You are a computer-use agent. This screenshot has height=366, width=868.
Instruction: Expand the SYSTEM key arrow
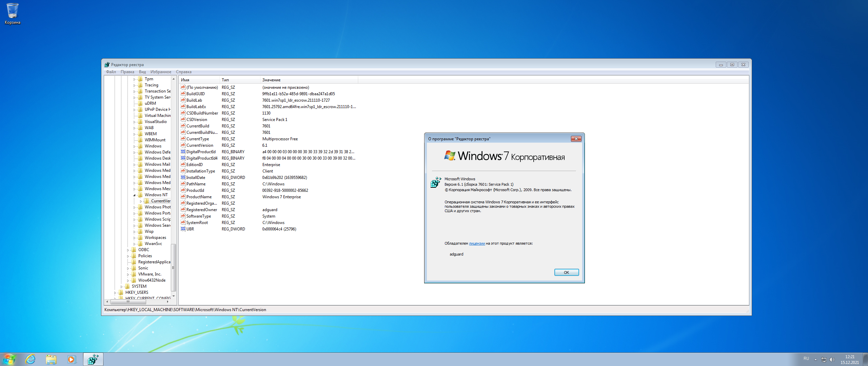[121, 287]
